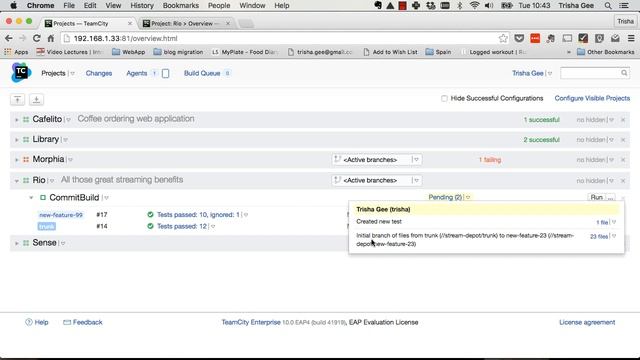640x360 pixels.
Task: Click the Chrome back arrow
Action: click(x=9, y=38)
